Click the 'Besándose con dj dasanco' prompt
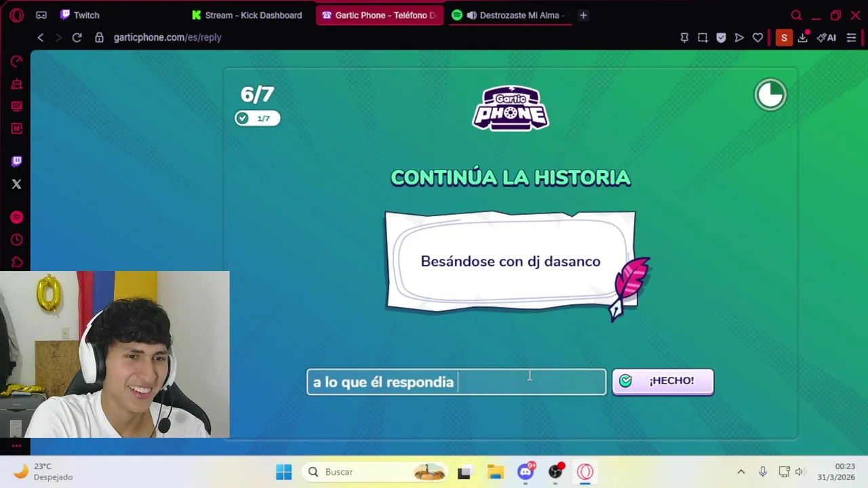 tap(511, 262)
